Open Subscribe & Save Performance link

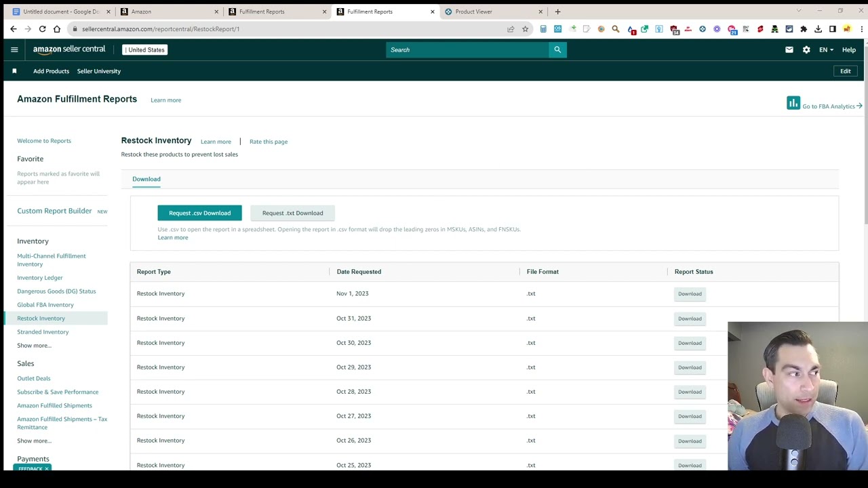click(x=58, y=392)
